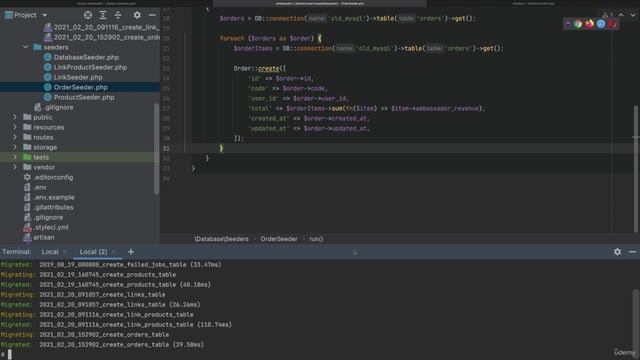Open the artisan file
The width and height of the screenshot is (640, 360).
point(44,237)
